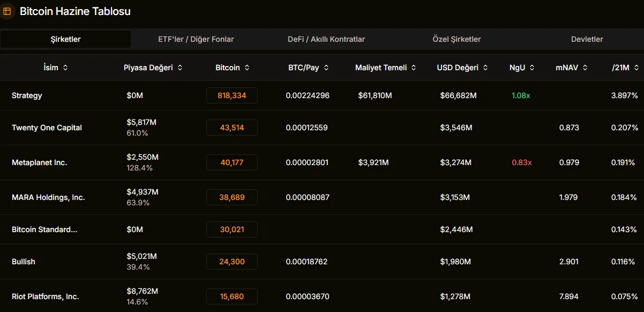Click the 0.00003670 BTC/Pay value

[308, 296]
